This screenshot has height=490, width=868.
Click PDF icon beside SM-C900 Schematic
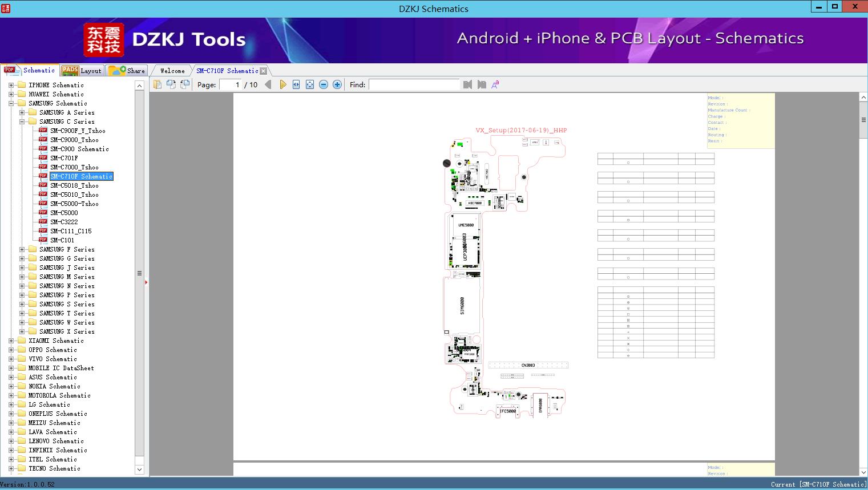(43, 149)
